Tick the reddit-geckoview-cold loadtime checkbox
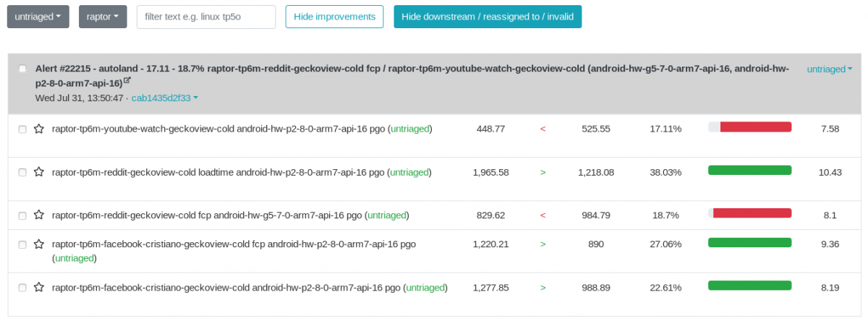The image size is (868, 321). click(x=22, y=172)
